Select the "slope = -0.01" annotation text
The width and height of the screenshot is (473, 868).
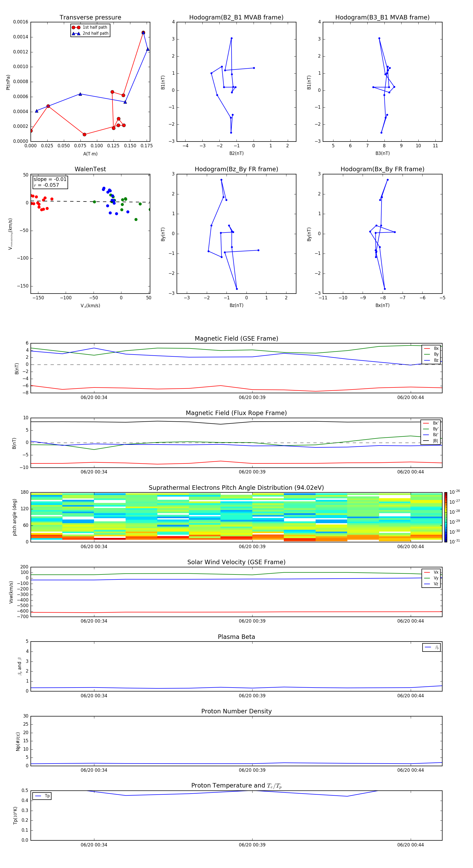coord(50,179)
